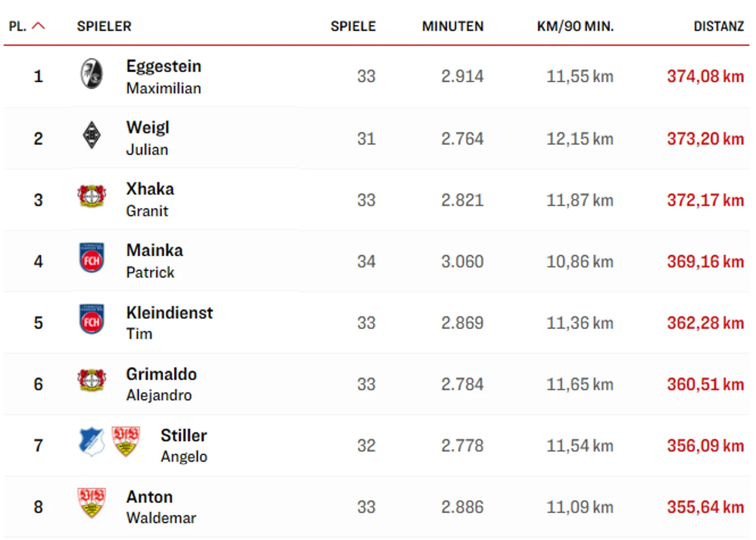Click the SC Freiburg crest beside Eggestein
756x540 pixels.
pyautogui.click(x=92, y=74)
